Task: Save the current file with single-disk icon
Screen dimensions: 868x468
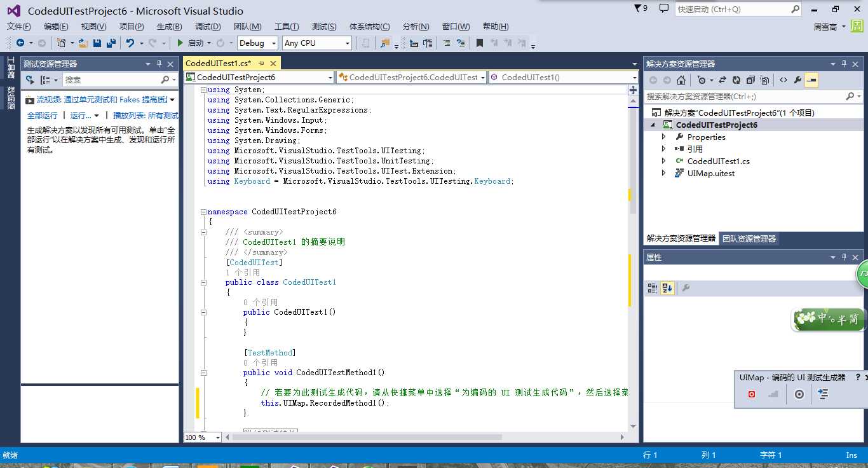Action: point(97,43)
